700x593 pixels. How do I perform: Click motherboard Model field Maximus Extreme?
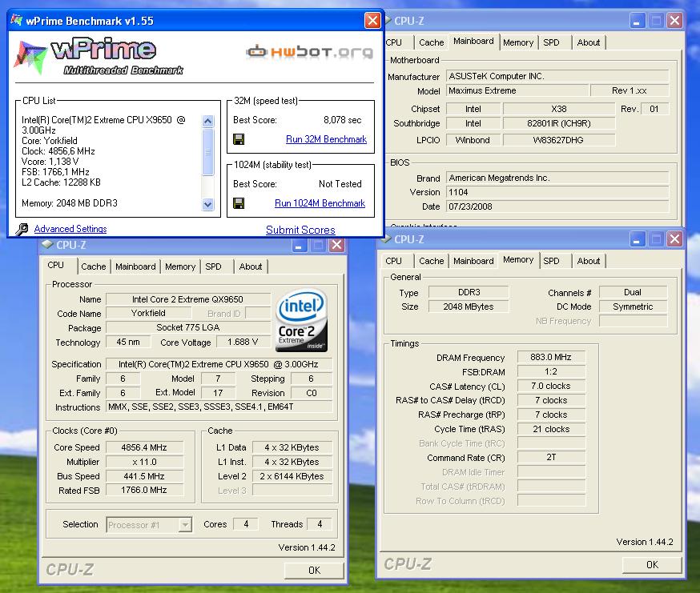(x=517, y=90)
